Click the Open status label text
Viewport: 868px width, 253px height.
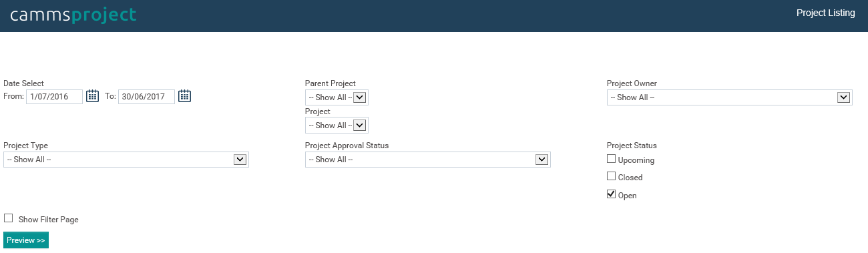point(628,196)
